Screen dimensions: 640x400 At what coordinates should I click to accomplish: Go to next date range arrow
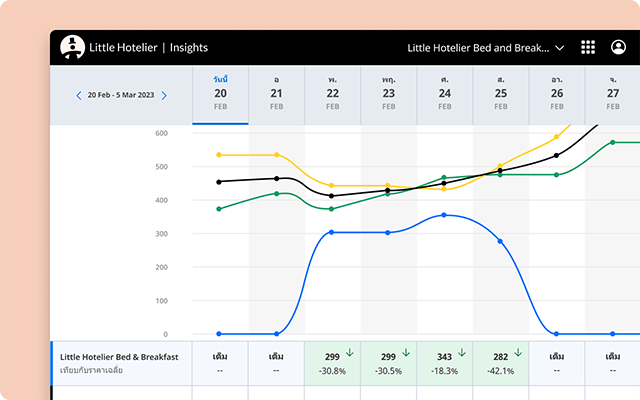click(164, 96)
